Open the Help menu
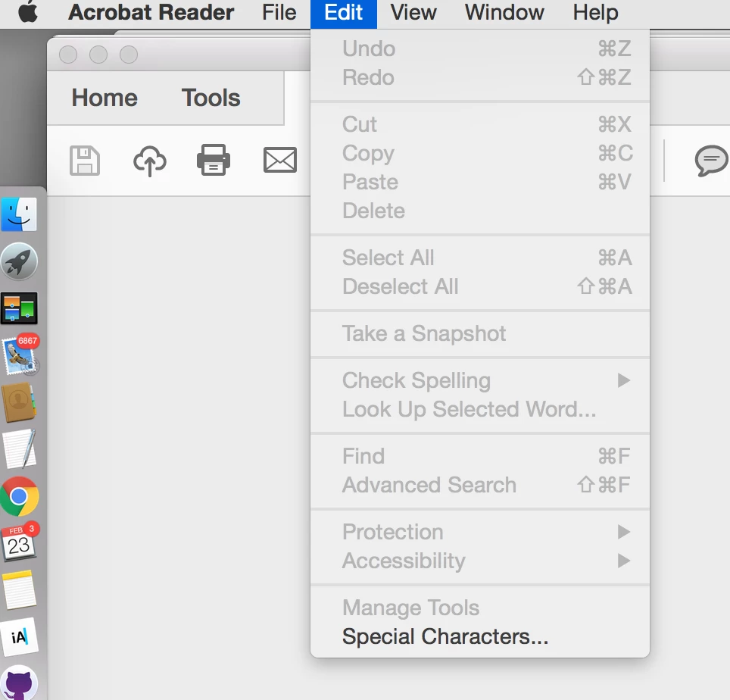This screenshot has height=700, width=730. coord(595,13)
